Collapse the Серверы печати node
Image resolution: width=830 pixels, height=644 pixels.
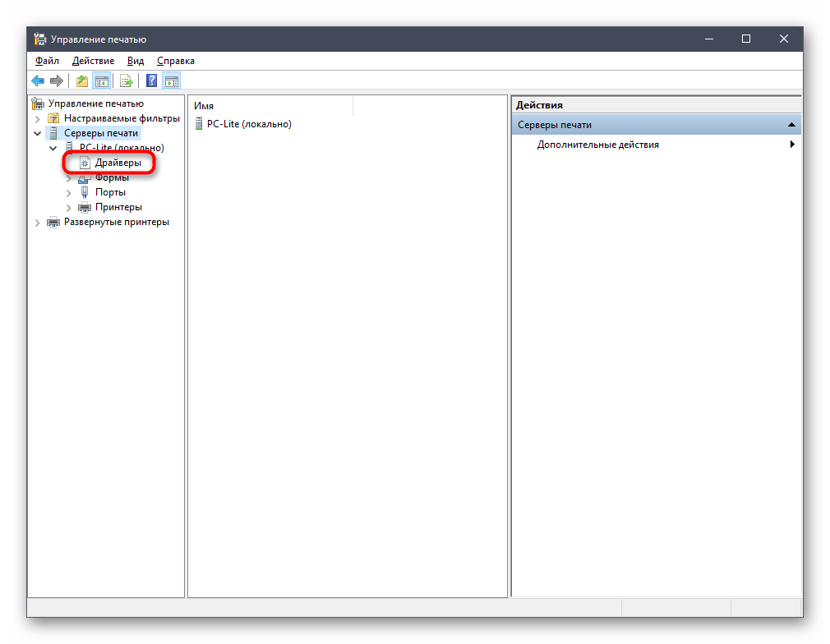point(37,133)
